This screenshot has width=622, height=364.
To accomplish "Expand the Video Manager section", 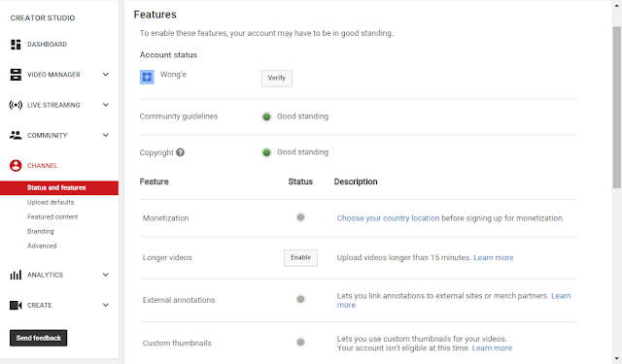I will click(x=106, y=75).
